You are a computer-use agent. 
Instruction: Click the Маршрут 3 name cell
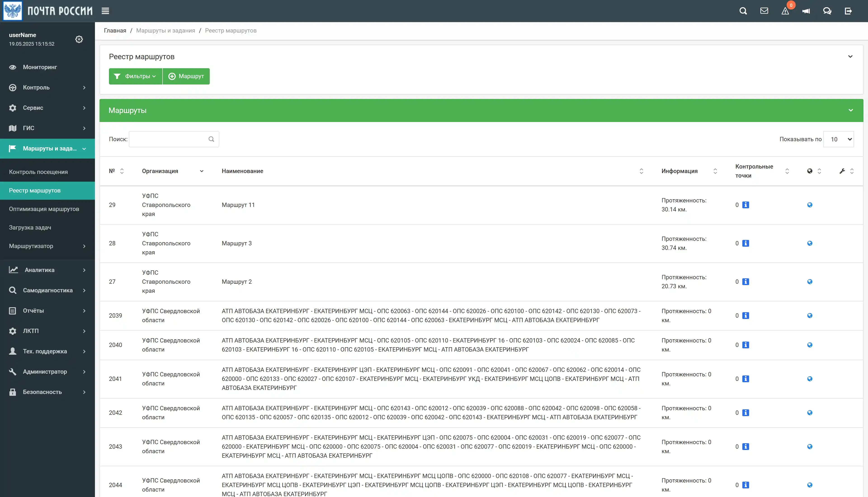click(237, 243)
